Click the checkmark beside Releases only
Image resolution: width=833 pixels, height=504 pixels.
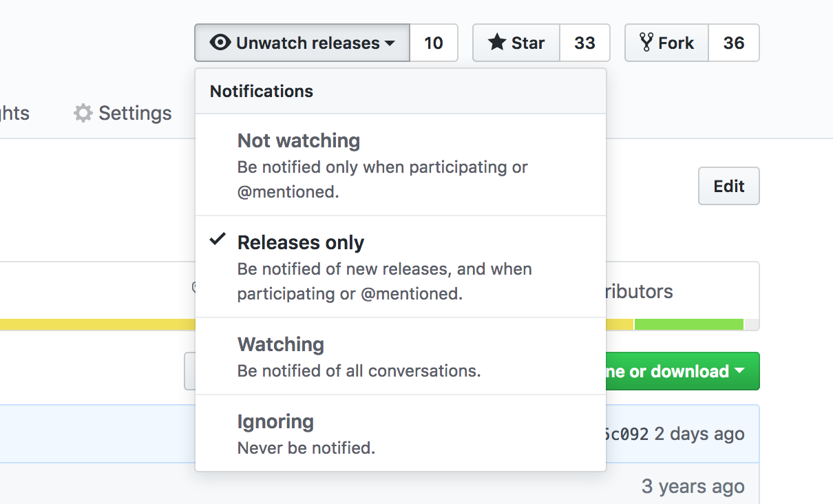click(x=218, y=240)
